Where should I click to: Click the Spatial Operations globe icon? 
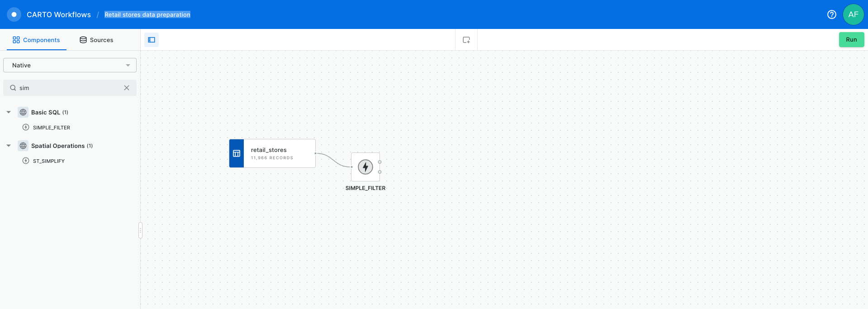(23, 146)
